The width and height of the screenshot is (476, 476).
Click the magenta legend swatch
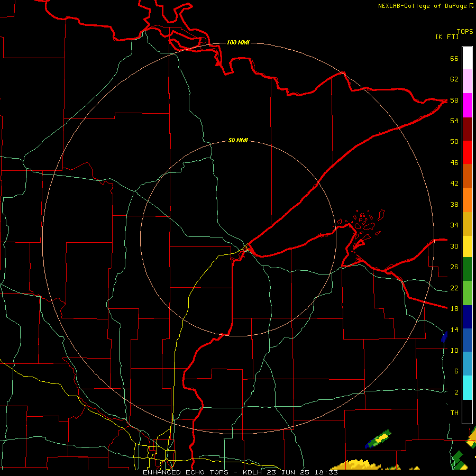click(467, 105)
